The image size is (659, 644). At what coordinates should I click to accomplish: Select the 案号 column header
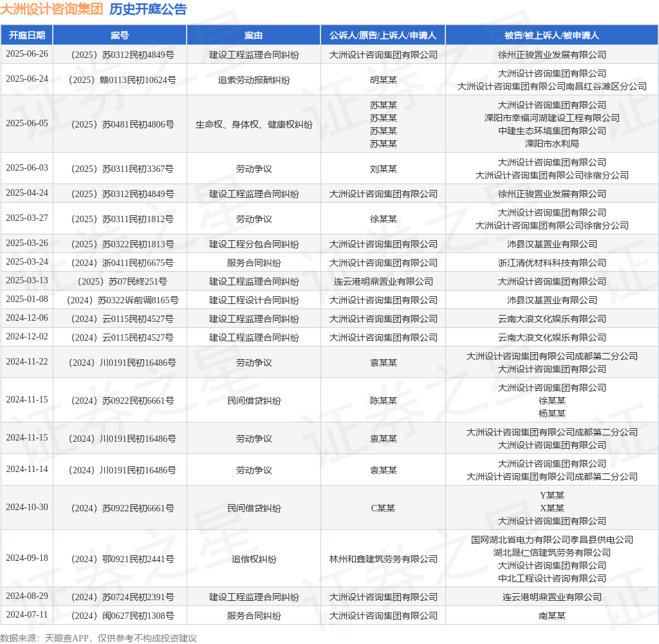coord(120,35)
